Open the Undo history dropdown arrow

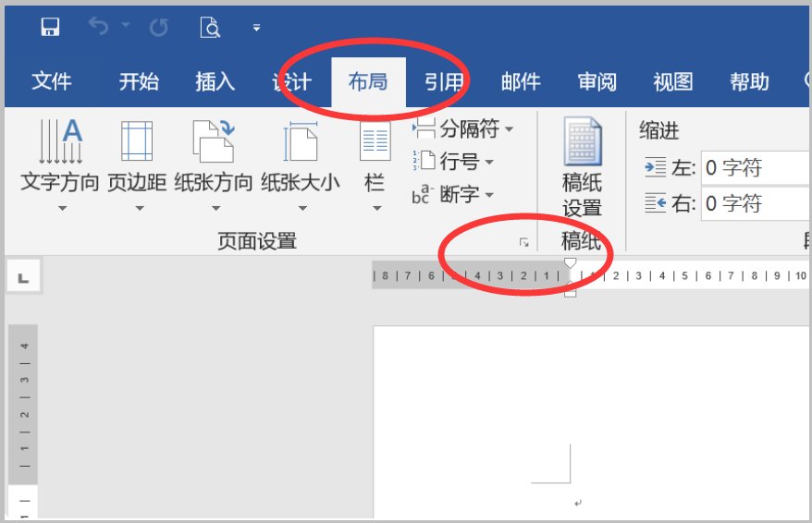click(x=126, y=24)
